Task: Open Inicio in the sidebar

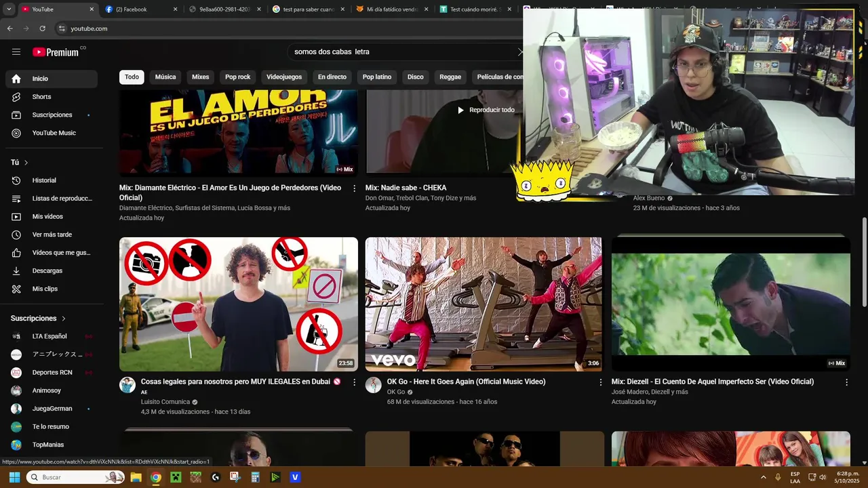Action: (52, 79)
